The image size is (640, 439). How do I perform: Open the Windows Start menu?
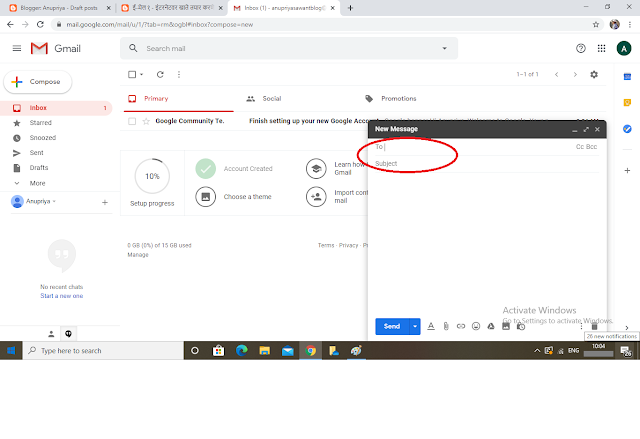tap(11, 351)
